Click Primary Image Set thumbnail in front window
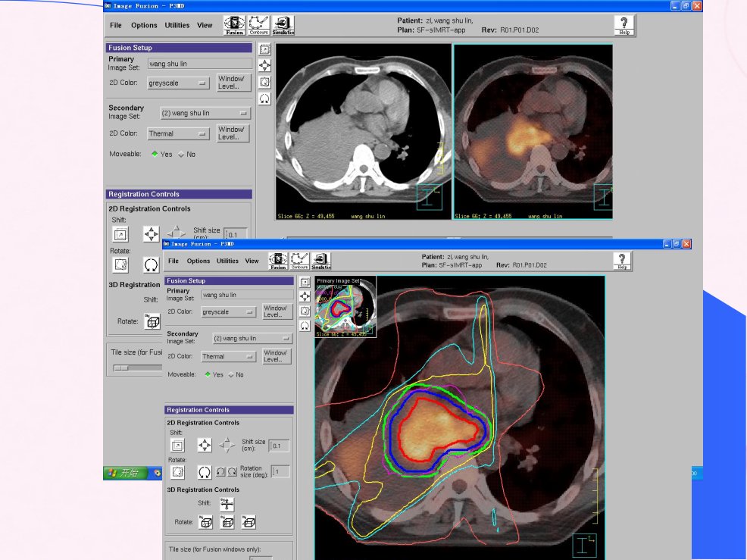Viewport: 747px width, 560px height. point(345,307)
